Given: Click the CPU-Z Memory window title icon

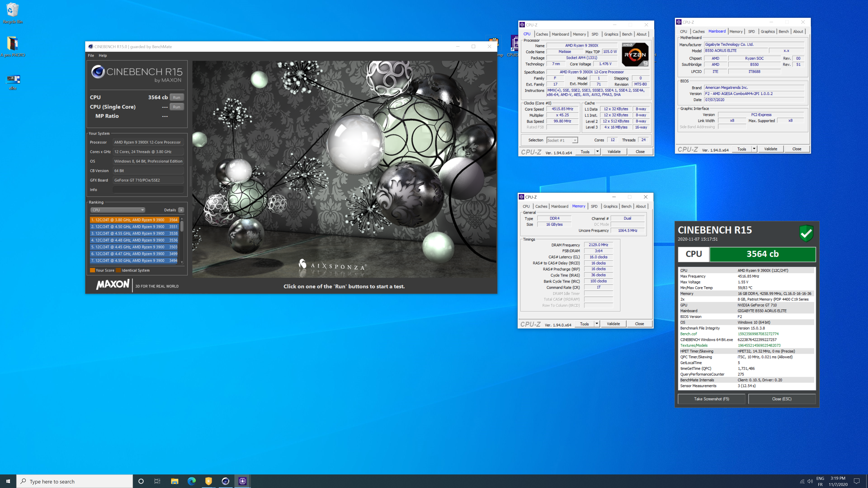Looking at the screenshot, I should point(521,197).
